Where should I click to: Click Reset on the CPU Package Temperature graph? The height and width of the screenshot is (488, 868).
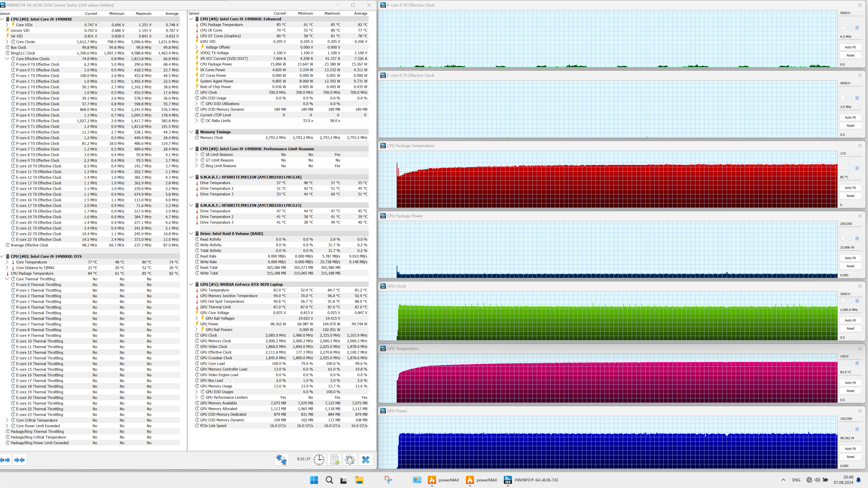click(850, 196)
